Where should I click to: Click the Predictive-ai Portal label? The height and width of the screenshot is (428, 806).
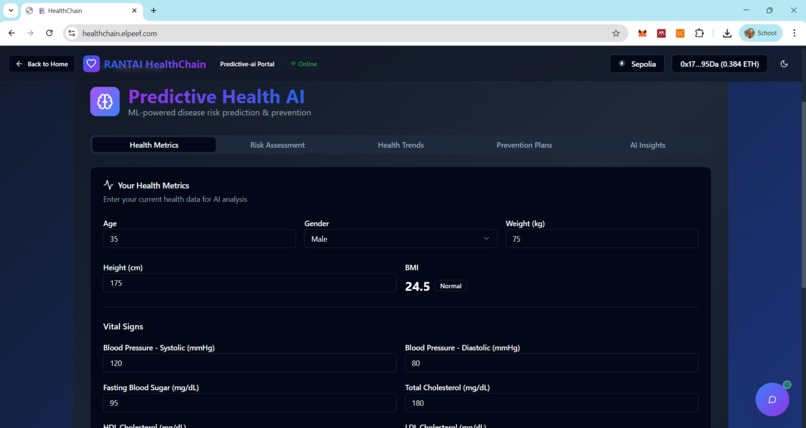pos(247,64)
